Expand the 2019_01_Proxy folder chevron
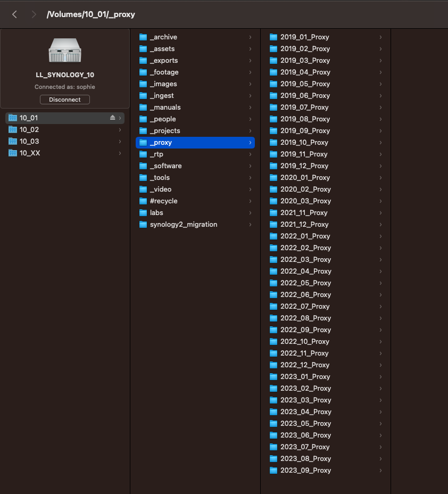Viewport: 448px width, 494px height. click(x=380, y=37)
